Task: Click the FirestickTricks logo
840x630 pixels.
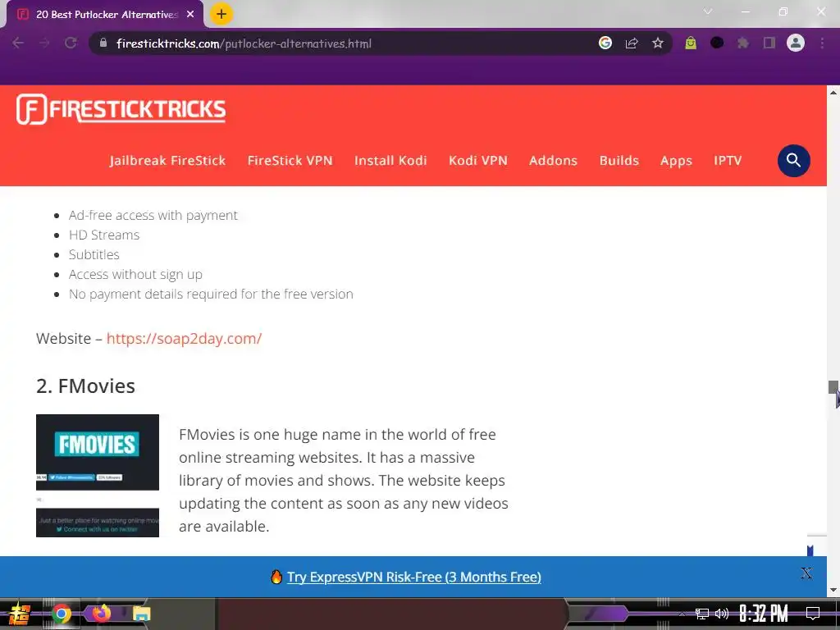Action: click(x=121, y=109)
